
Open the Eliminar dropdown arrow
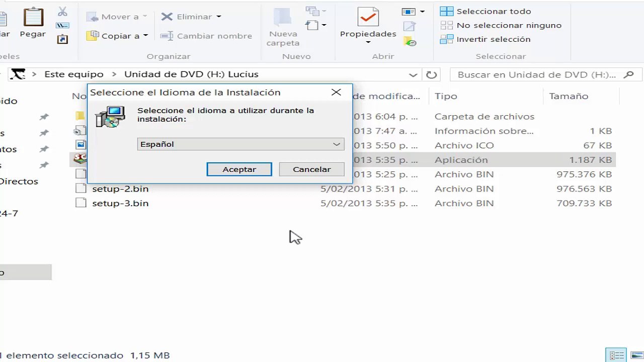[219, 17]
